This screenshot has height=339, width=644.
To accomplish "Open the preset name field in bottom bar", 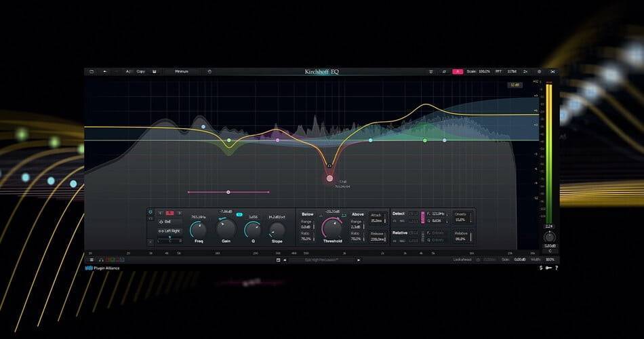I will coord(321,260).
